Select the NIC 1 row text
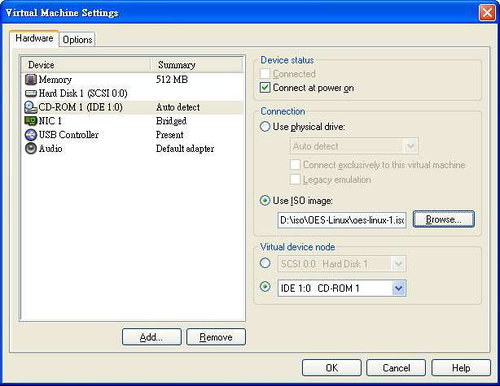This screenshot has width=500, height=386. click(50, 121)
